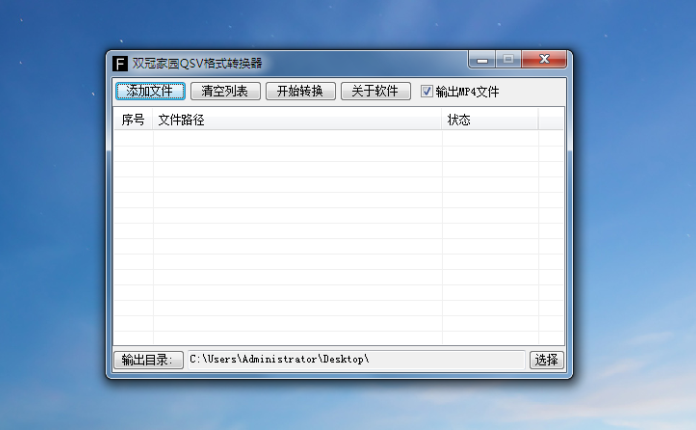
Task: Click the window title 双冠家园QSV格式转换器
Action: point(197,63)
